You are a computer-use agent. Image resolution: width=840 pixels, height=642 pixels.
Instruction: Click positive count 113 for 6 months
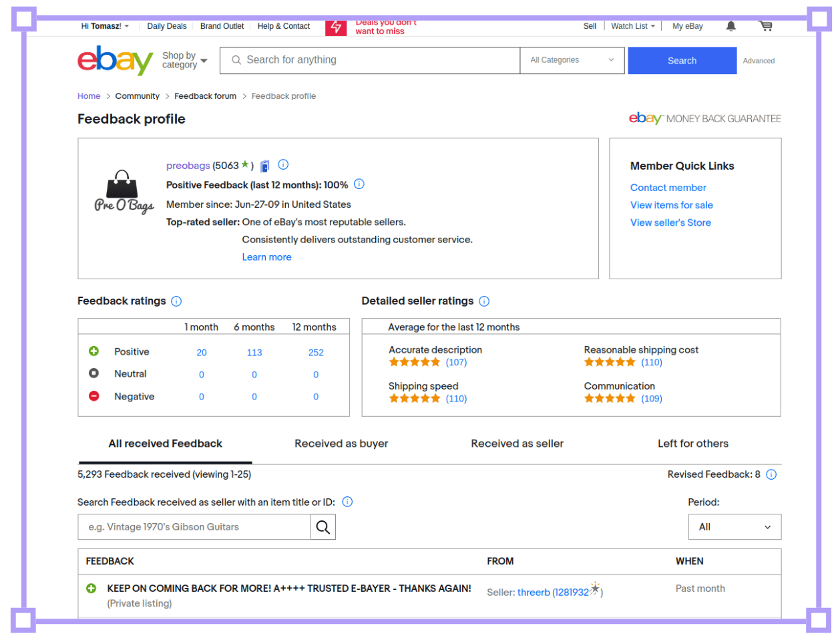254,353
